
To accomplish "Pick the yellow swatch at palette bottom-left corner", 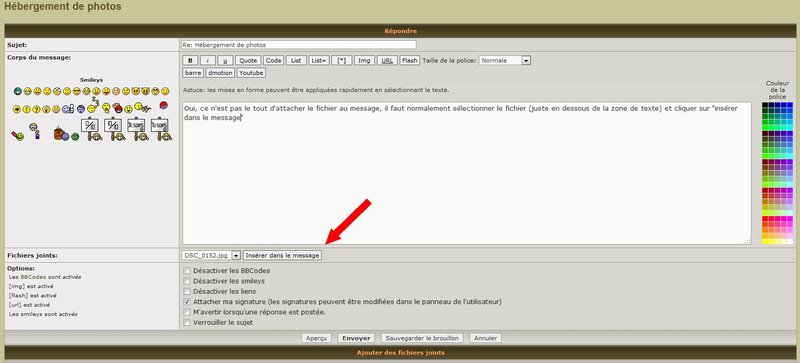I will (x=765, y=241).
